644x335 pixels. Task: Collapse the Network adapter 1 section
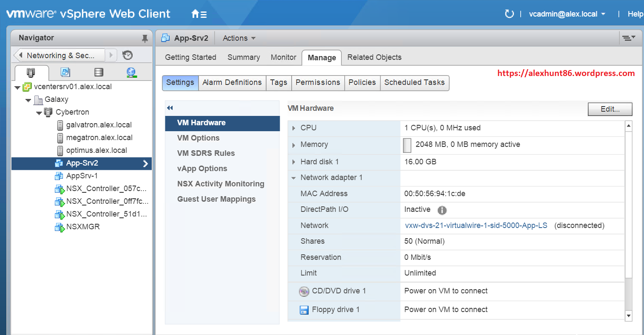point(293,178)
